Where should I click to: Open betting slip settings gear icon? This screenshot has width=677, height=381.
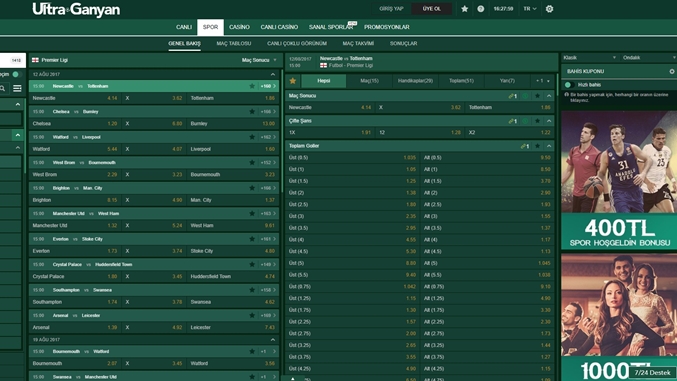tap(672, 71)
